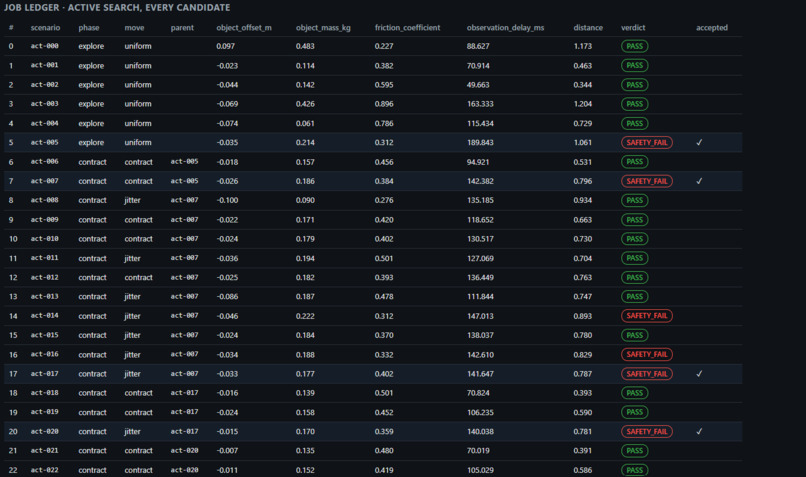Select scenario cell act-009
This screenshot has width=806, height=477.
pyautogui.click(x=44, y=219)
